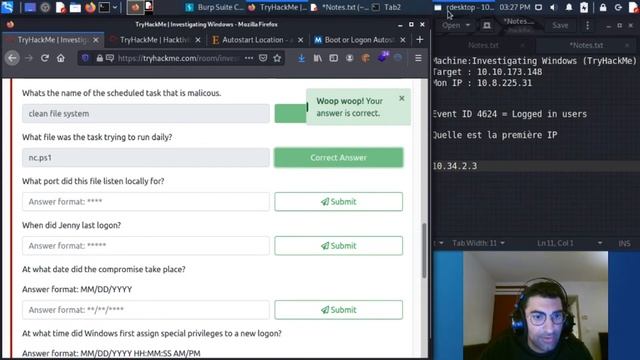Open notifications bell in system tray
This screenshot has height=360, width=640.
[569, 7]
